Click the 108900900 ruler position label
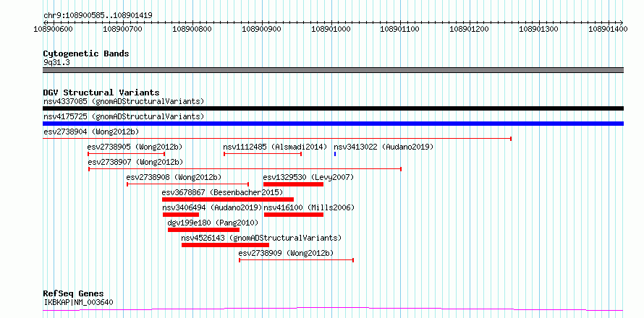This screenshot has width=644, height=318. pos(262,29)
